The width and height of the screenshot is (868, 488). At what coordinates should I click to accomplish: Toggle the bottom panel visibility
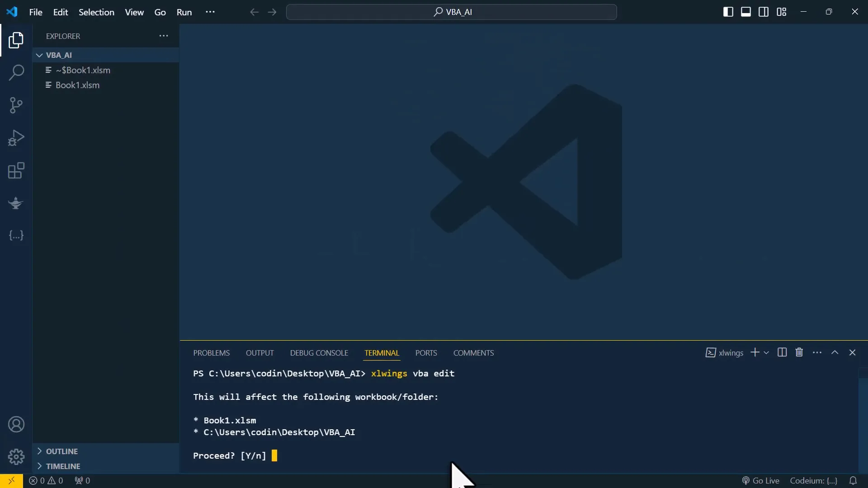745,12
